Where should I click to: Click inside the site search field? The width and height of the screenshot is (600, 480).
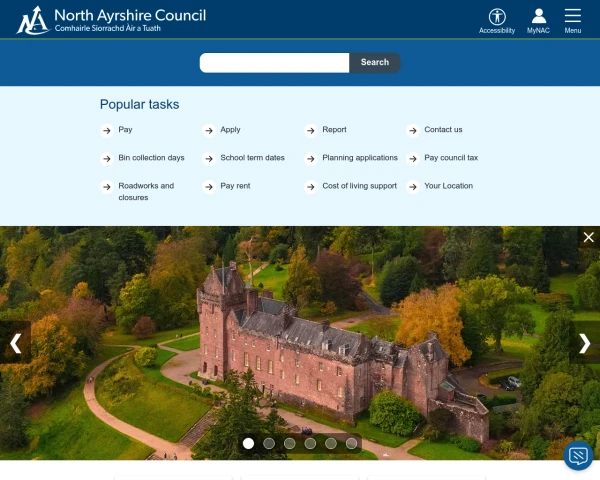(x=274, y=63)
